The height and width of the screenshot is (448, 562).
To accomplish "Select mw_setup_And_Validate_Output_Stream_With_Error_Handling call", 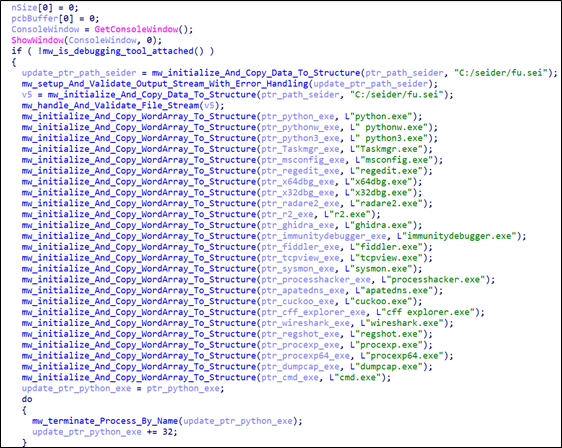I will [x=165, y=84].
